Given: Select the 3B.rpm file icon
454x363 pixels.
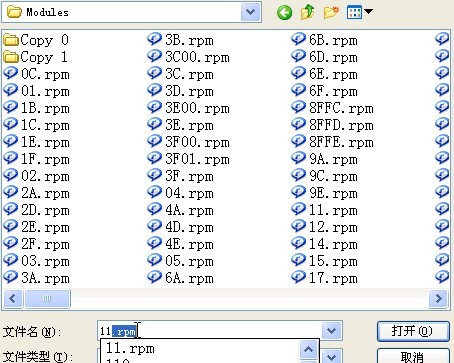Looking at the screenshot, I should pos(155,39).
